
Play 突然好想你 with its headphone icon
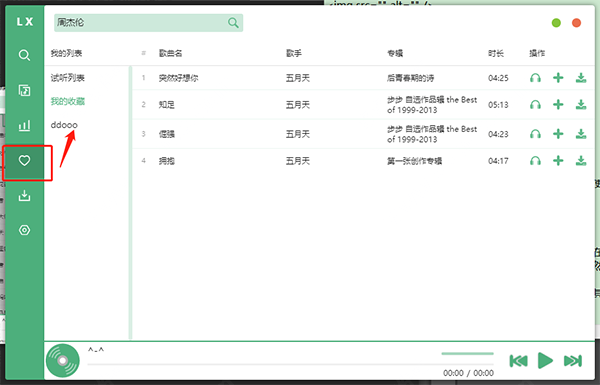535,78
